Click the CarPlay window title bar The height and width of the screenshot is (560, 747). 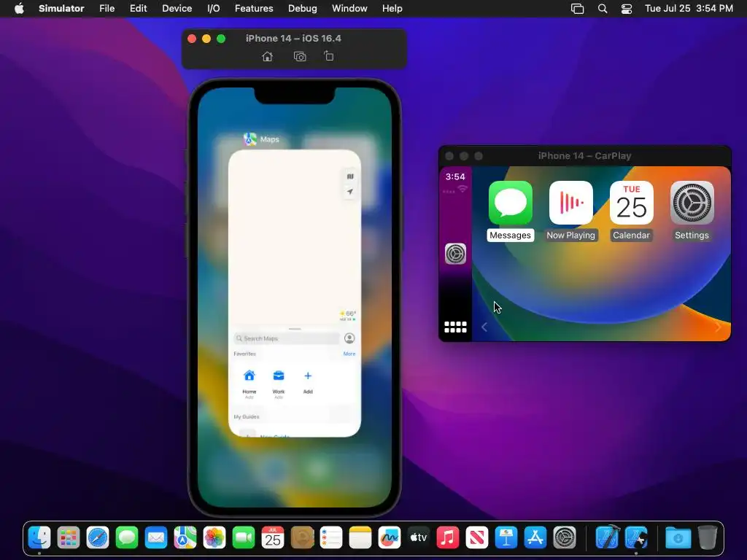584,156
